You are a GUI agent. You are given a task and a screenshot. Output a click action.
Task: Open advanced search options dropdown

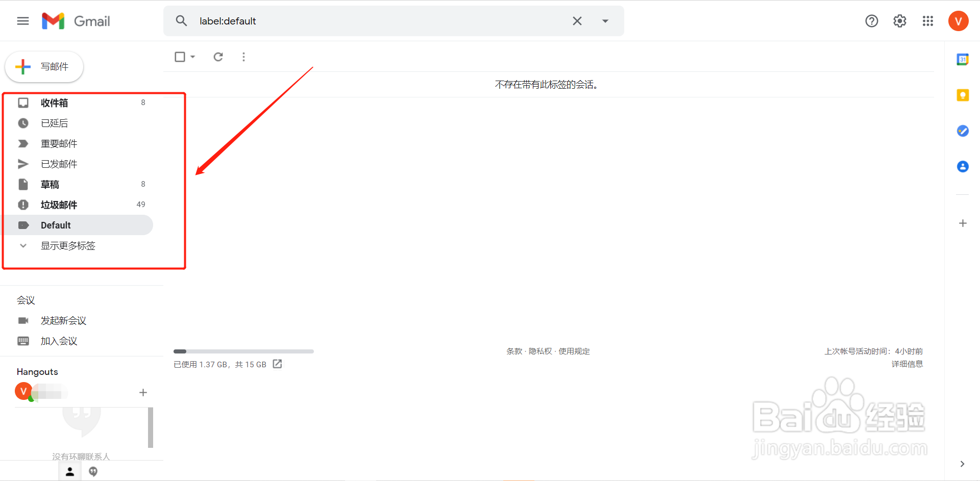(x=605, y=21)
